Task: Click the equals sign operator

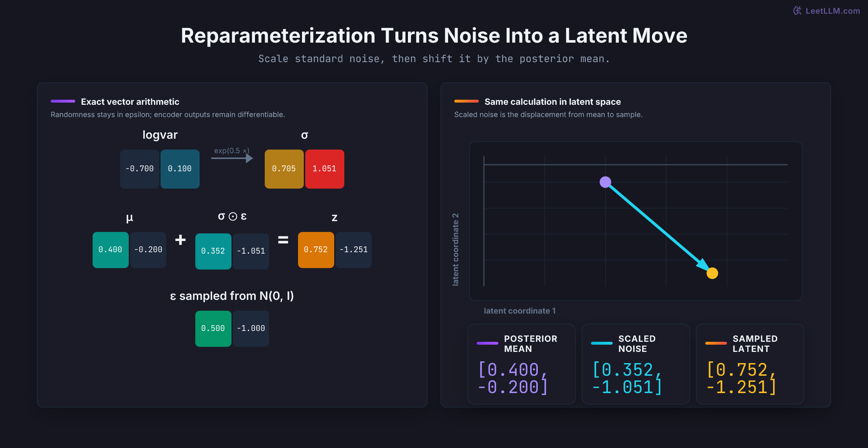Action: 283,240
